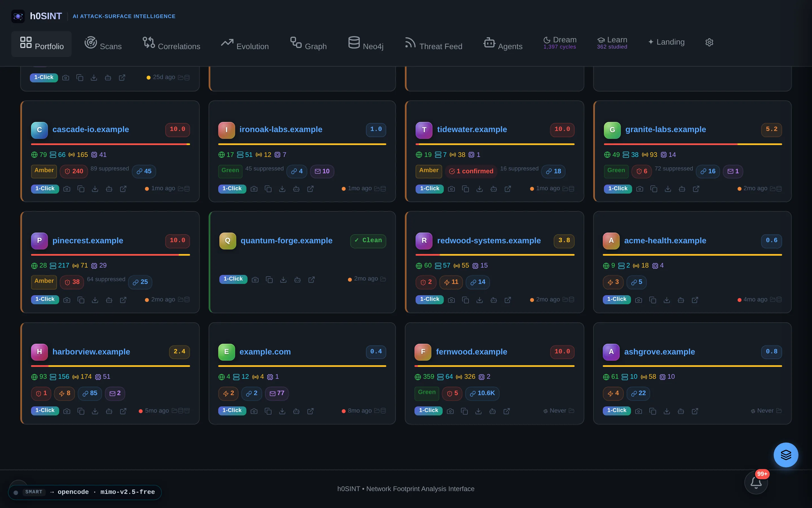The height and width of the screenshot is (508, 812).
Task: Click the 10.6K links badge on fernwood.example
Action: 482,393
